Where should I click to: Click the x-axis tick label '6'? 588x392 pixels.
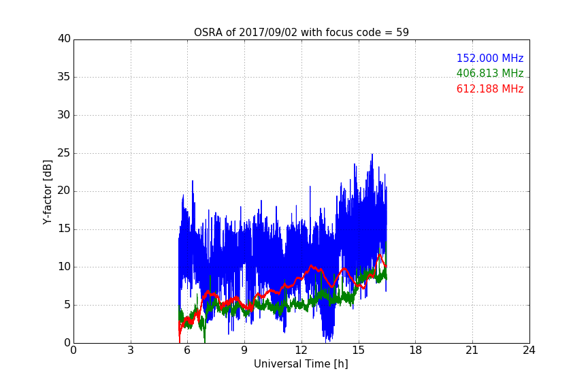pos(188,350)
